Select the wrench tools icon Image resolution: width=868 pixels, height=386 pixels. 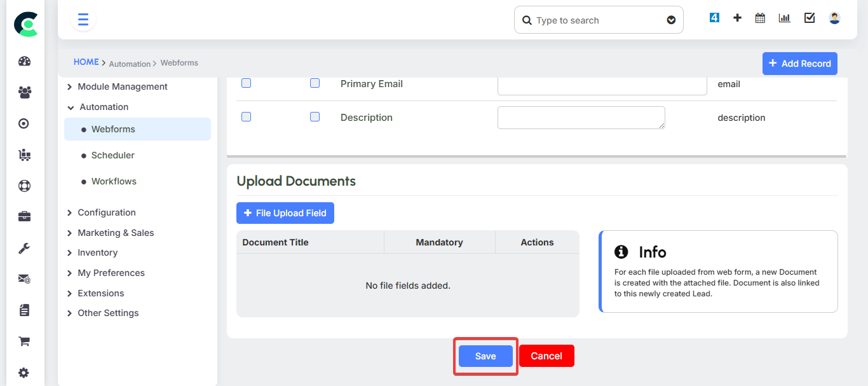(24, 247)
